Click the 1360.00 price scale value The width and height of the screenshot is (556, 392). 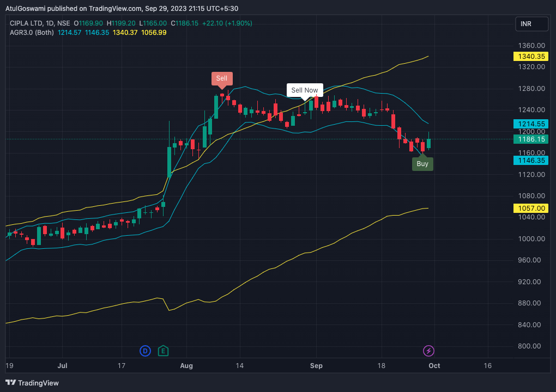click(x=531, y=45)
